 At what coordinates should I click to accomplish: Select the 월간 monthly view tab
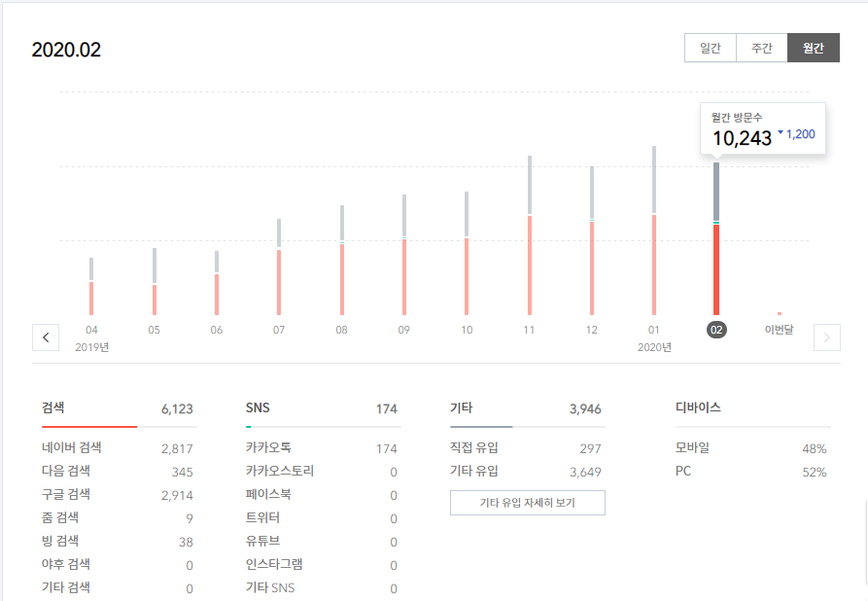(x=814, y=48)
